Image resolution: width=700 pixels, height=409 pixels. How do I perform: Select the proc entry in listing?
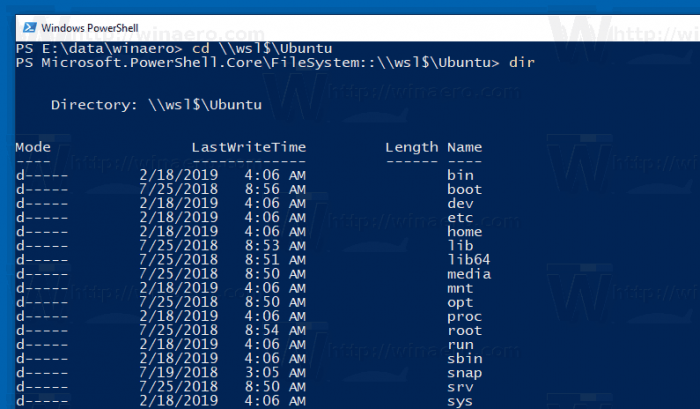pyautogui.click(x=465, y=317)
